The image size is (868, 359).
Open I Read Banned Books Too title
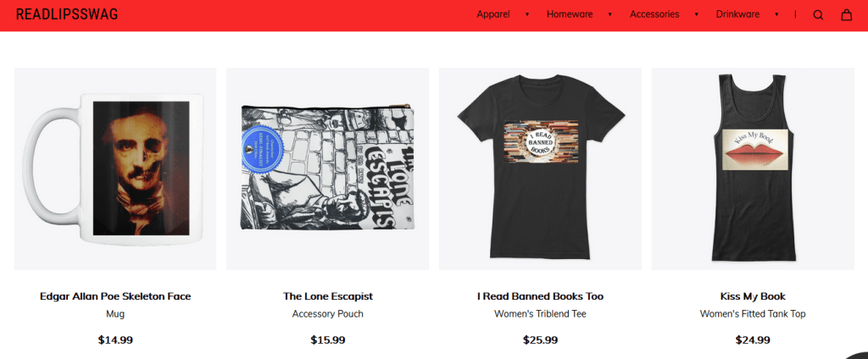[540, 296]
